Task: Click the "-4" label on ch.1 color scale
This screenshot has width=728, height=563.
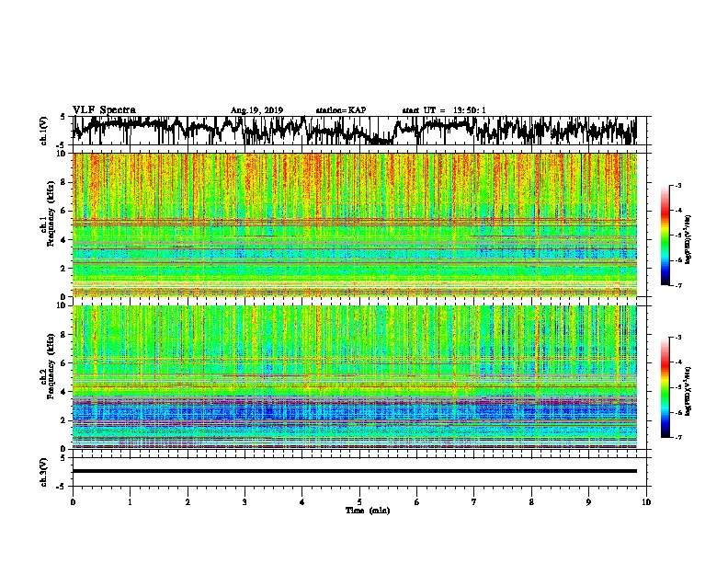Action: point(677,211)
